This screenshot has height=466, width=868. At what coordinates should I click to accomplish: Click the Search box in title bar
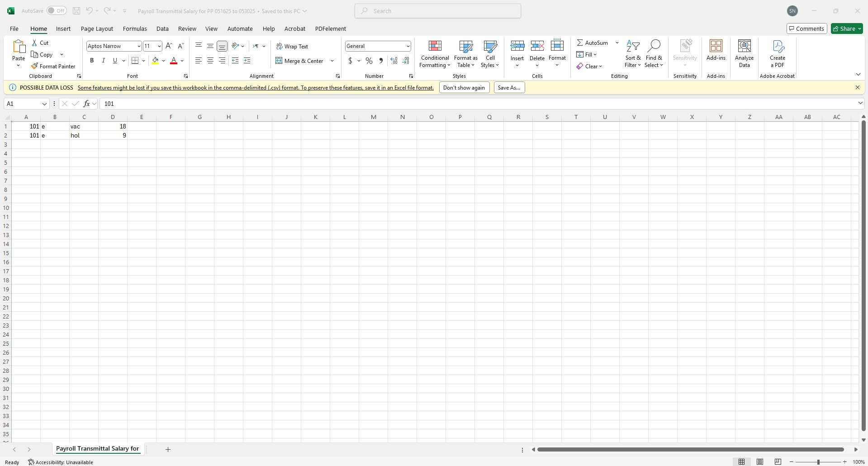point(437,11)
